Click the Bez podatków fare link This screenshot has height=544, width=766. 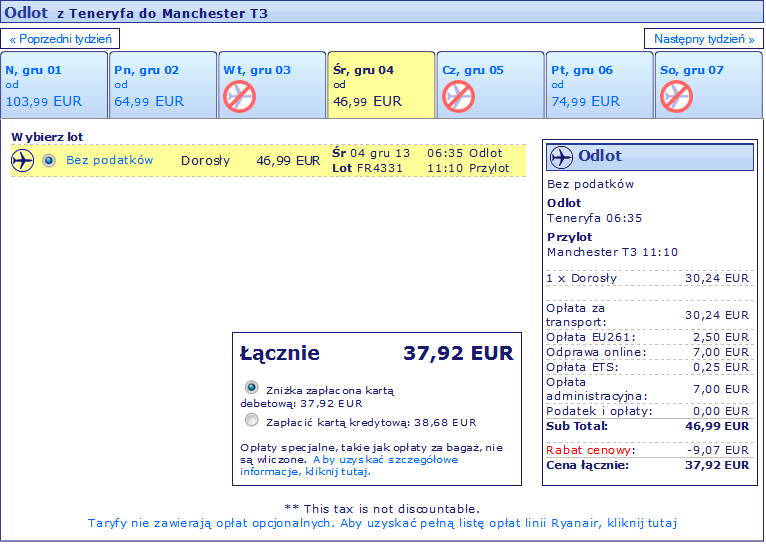point(109,160)
